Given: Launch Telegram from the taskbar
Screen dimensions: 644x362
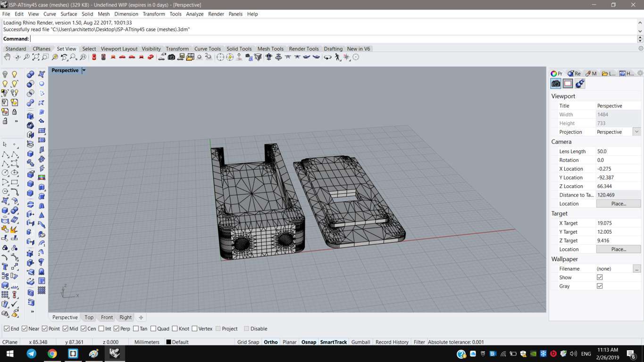Looking at the screenshot, I should [32, 354].
